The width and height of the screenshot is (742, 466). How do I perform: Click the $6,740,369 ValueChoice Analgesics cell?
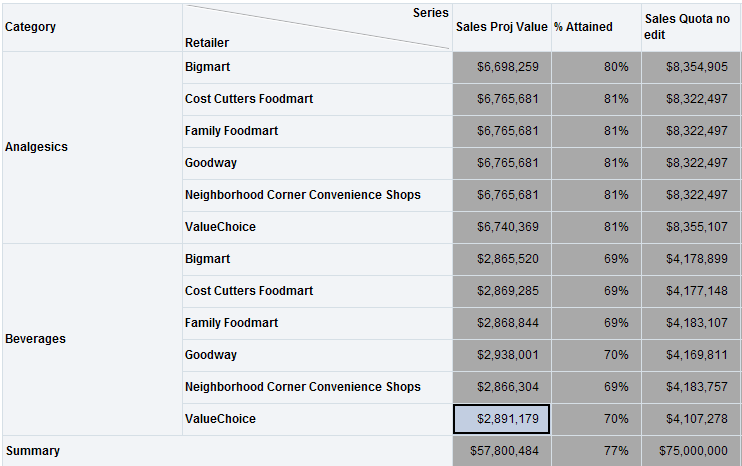(x=502, y=227)
